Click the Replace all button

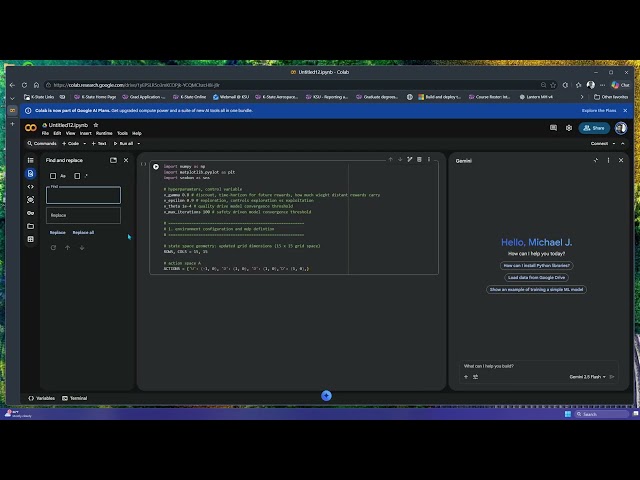(x=83, y=233)
